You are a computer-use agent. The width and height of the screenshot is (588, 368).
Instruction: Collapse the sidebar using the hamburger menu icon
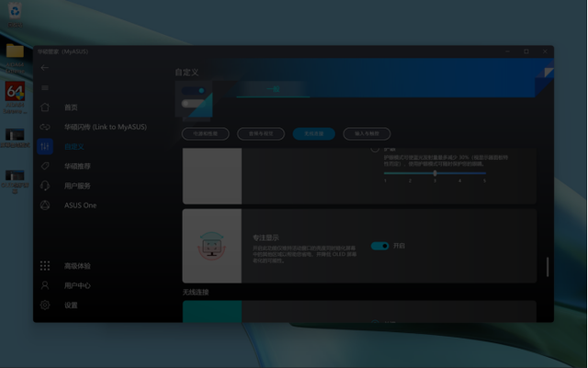click(45, 88)
